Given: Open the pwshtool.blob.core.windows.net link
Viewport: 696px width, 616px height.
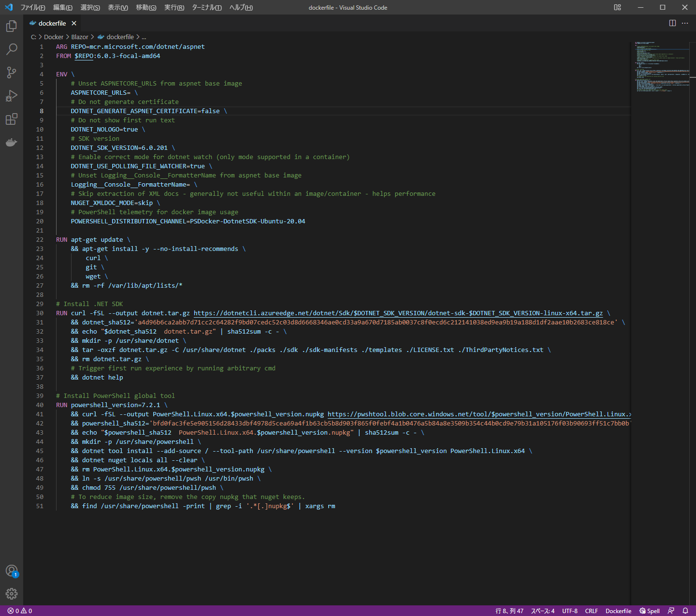Looking at the screenshot, I should [479, 414].
